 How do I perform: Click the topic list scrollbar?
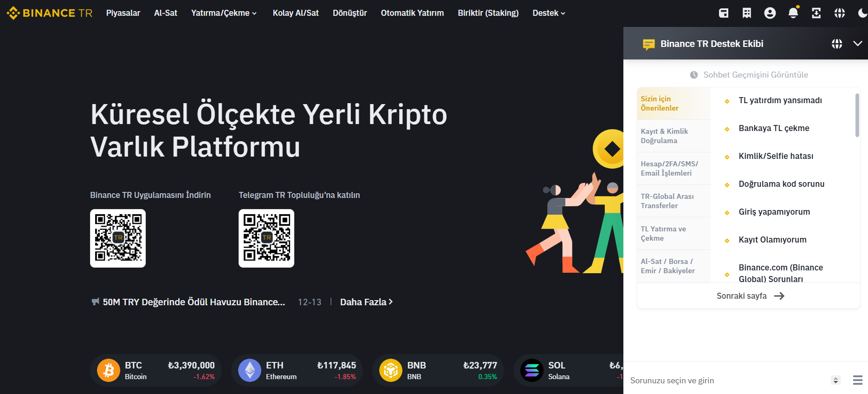(857, 115)
